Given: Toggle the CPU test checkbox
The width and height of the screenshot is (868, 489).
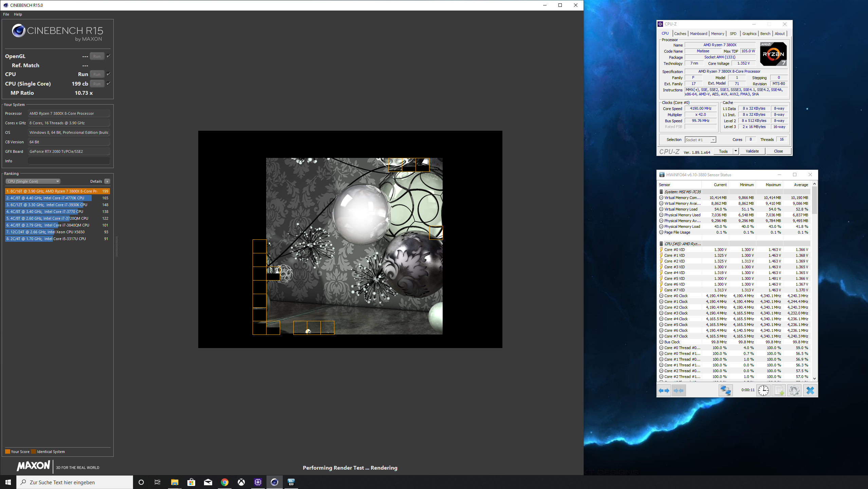Looking at the screenshot, I should coord(108,74).
